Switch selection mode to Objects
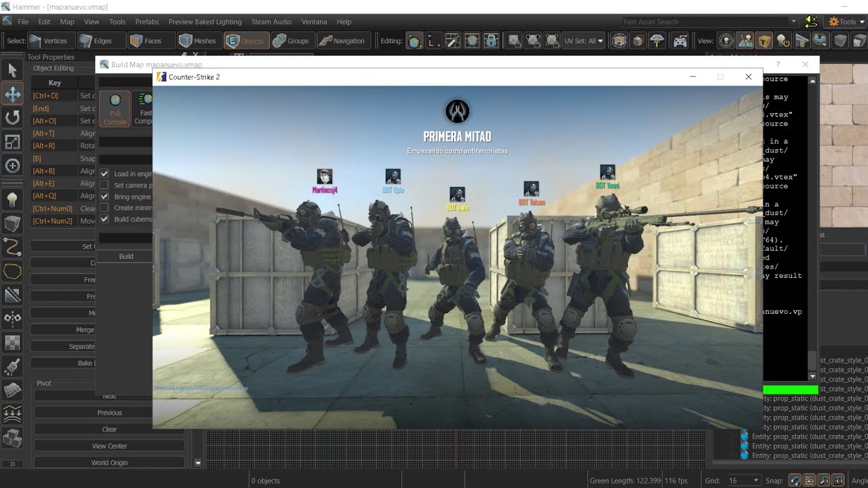 (x=245, y=41)
